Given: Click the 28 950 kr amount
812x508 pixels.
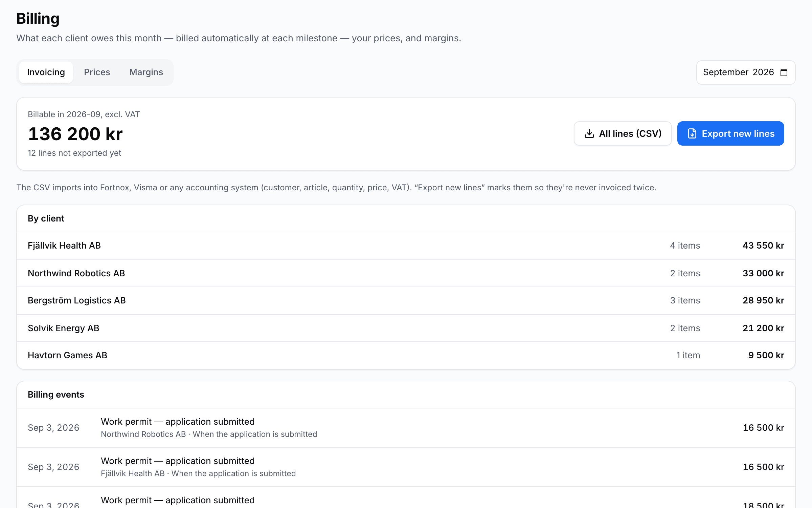Looking at the screenshot, I should click(763, 300).
